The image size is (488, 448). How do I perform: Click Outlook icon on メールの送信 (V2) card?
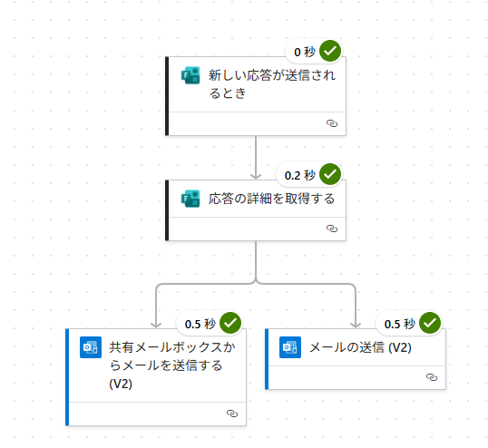(290, 347)
